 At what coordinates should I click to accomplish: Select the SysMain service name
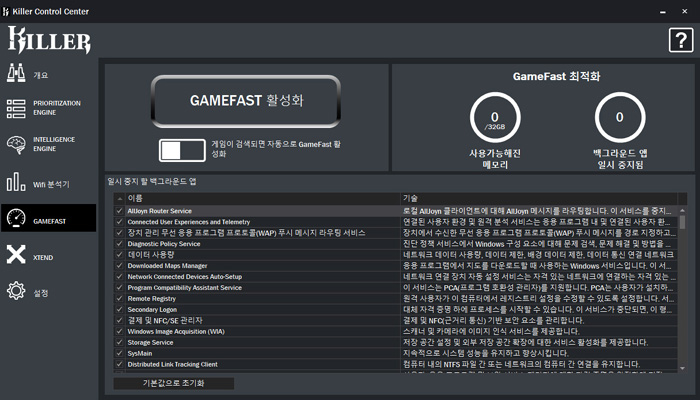point(140,354)
